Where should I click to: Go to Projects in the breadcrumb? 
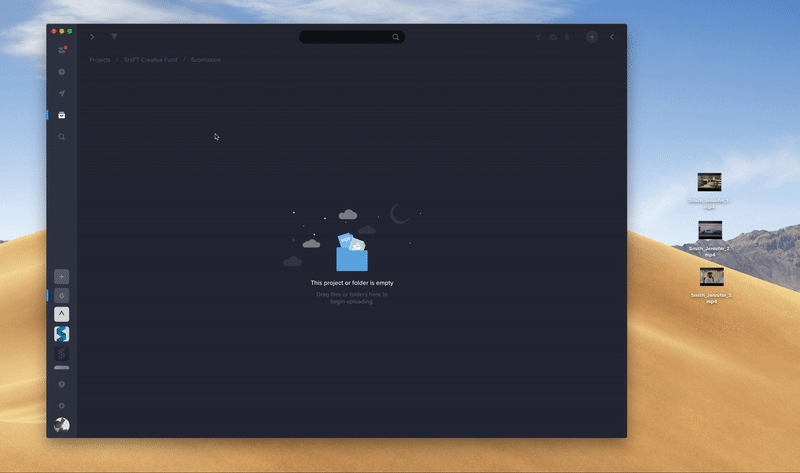99,60
